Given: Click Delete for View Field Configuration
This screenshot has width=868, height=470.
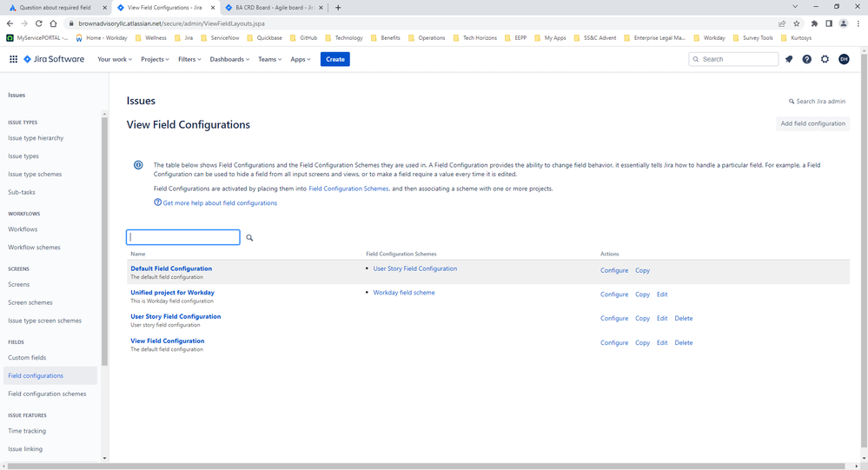Looking at the screenshot, I should point(684,342).
